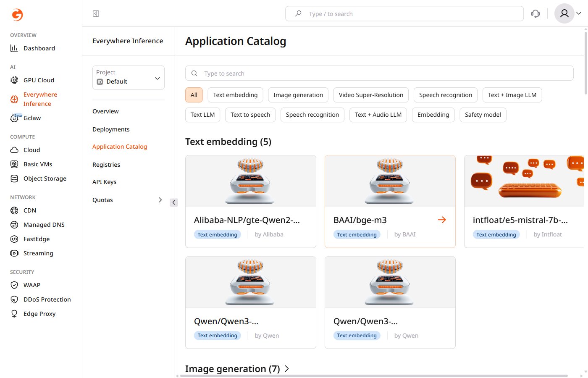Image resolution: width=588 pixels, height=378 pixels.
Task: Open Everywhere Inference in the sidebar
Action: (x=40, y=99)
